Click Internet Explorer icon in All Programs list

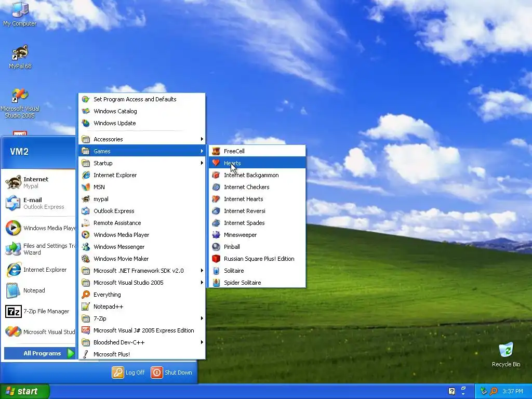point(86,175)
